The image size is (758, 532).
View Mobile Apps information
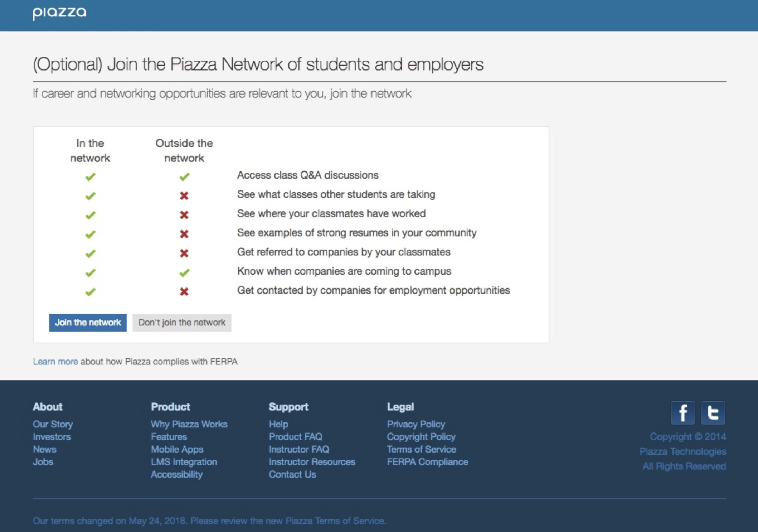coord(178,449)
